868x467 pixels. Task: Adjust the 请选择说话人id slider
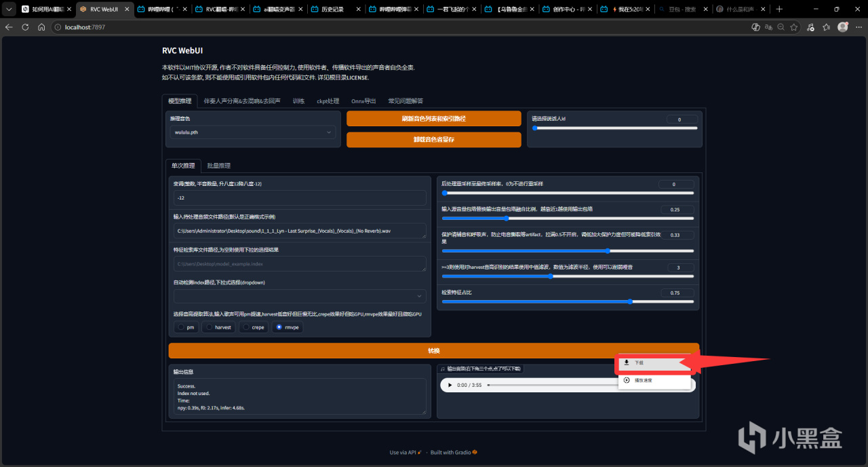[615, 128]
